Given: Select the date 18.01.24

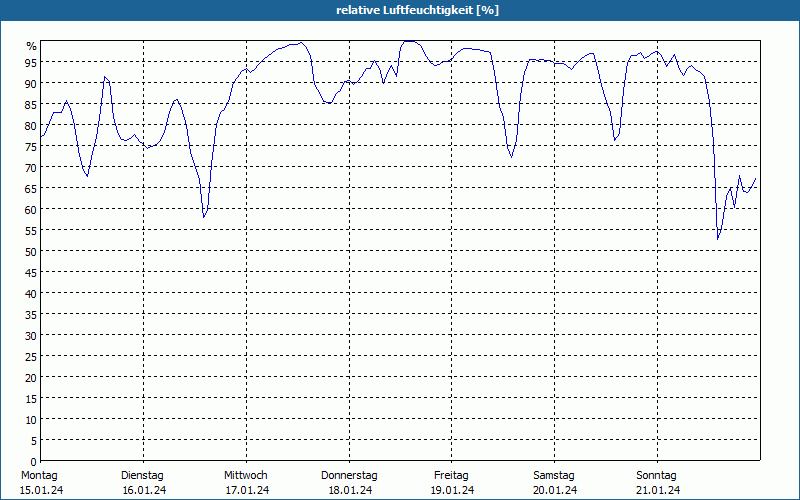Looking at the screenshot, I should [351, 490].
